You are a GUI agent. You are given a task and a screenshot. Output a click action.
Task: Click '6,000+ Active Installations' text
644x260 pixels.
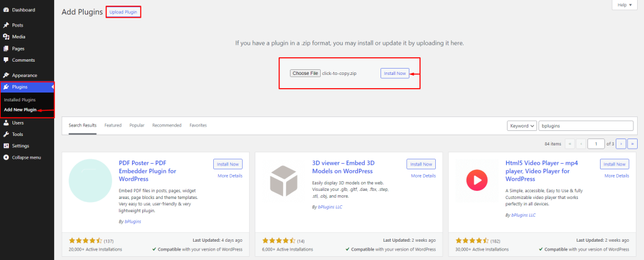[x=287, y=249]
